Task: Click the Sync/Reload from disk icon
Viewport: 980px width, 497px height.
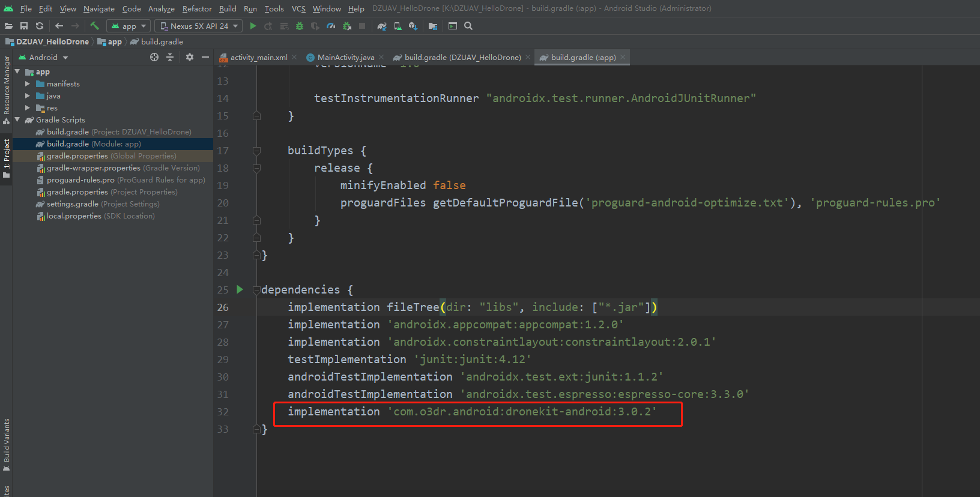Action: click(x=40, y=26)
